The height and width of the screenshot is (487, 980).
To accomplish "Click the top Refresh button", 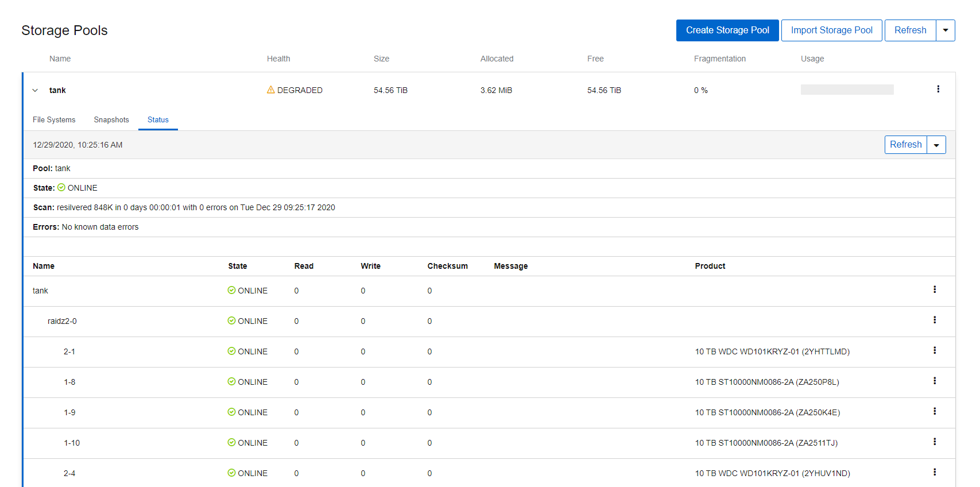I will click(911, 30).
